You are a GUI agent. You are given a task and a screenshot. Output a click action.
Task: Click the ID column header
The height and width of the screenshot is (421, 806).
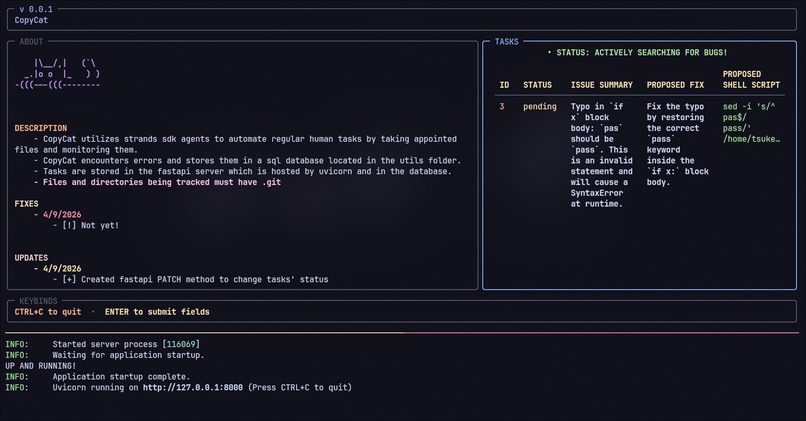tap(504, 85)
